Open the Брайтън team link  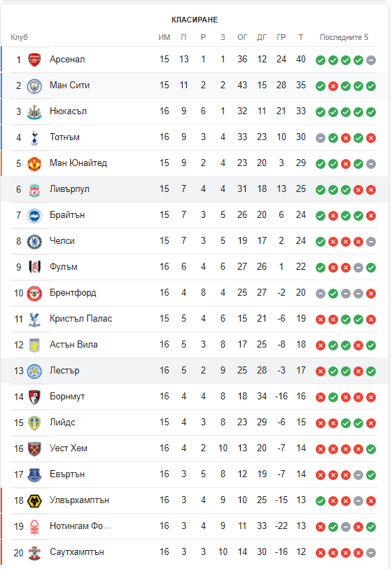coord(67,215)
